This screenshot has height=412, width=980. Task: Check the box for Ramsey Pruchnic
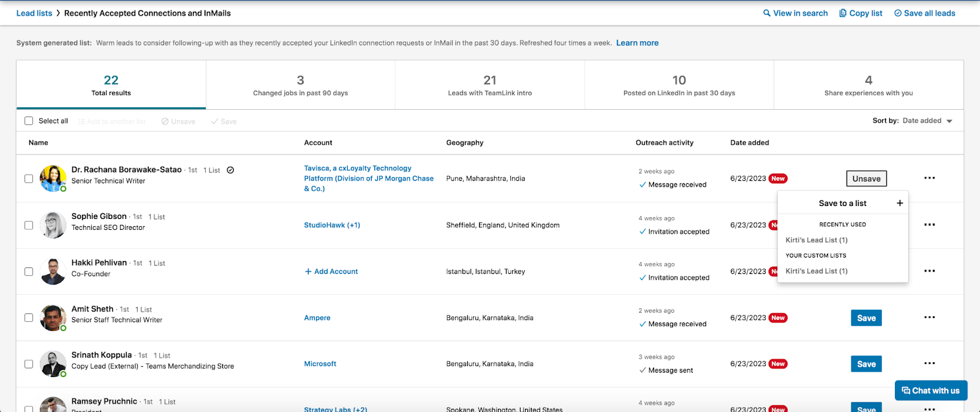click(29, 408)
